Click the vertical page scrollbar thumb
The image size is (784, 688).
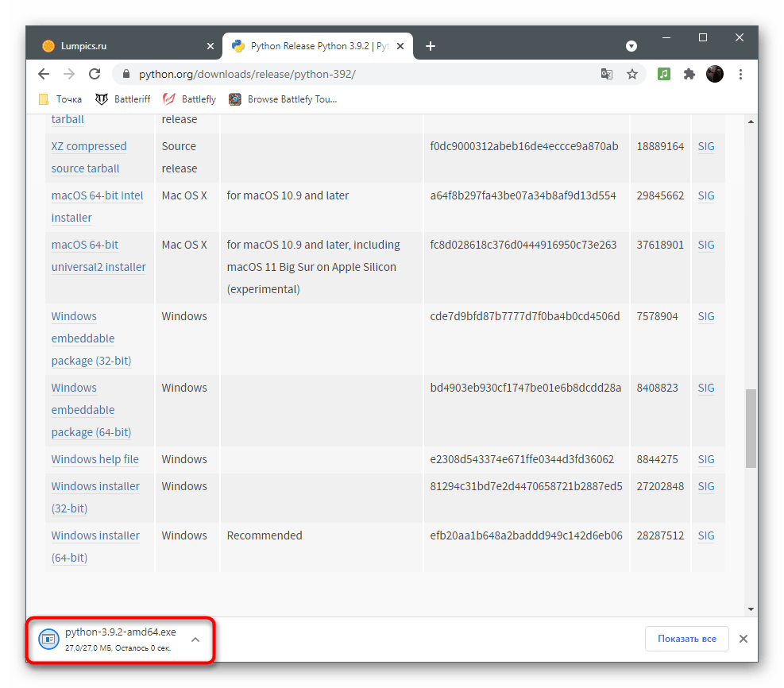coord(751,427)
